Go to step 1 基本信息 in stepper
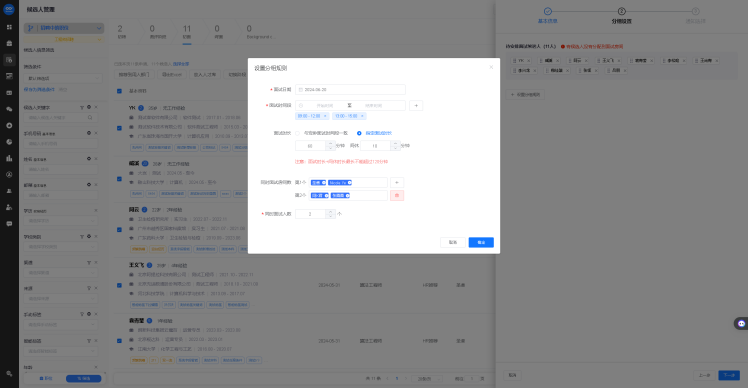The width and height of the screenshot is (748, 389). pos(548,15)
